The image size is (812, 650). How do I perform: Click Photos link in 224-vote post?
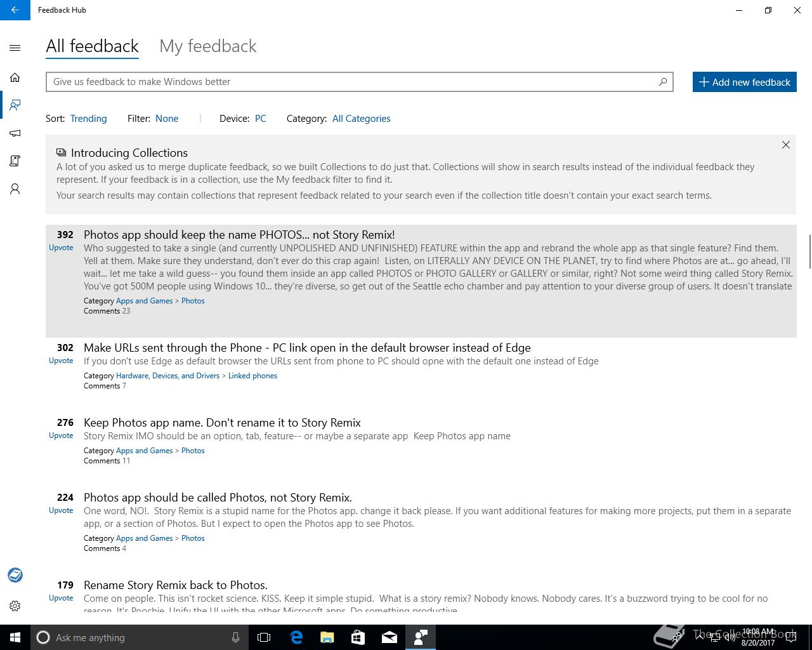pos(193,538)
